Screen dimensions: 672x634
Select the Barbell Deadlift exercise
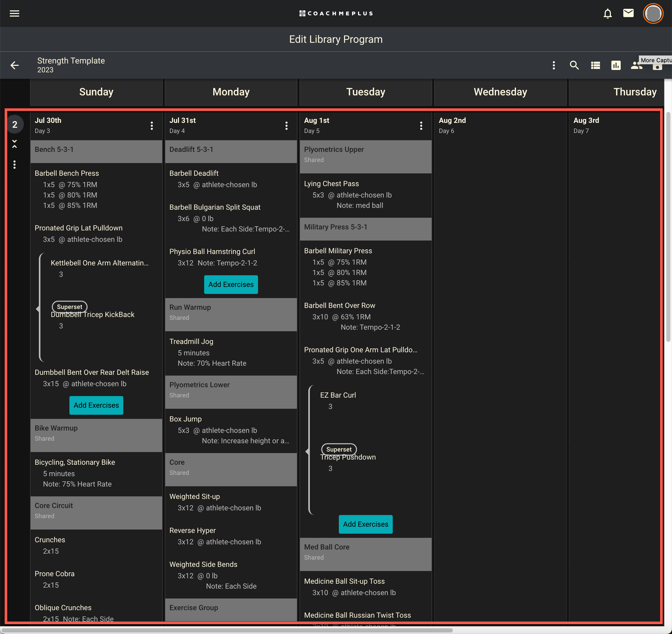(194, 173)
